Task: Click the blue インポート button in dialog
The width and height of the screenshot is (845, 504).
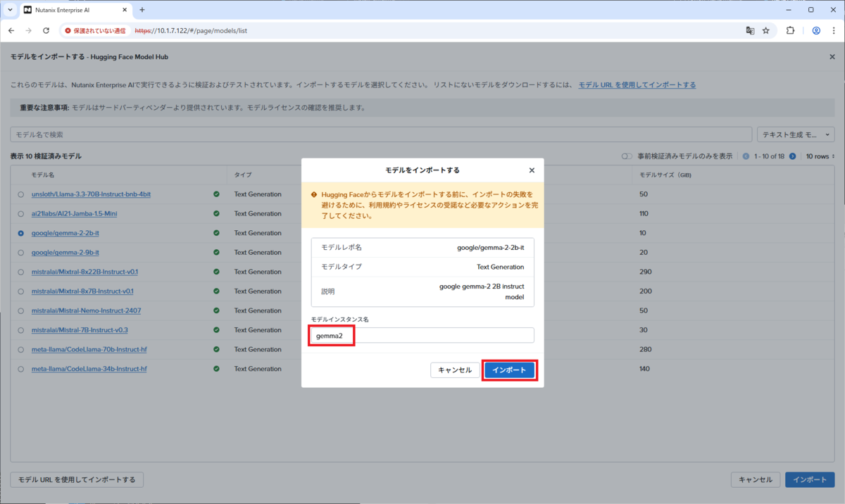Action: [x=510, y=370]
